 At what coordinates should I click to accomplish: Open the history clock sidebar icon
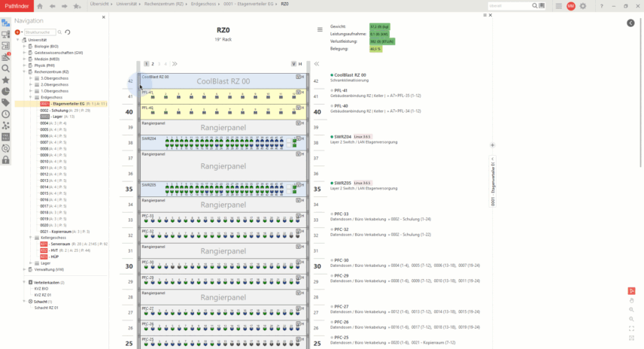pyautogui.click(x=6, y=114)
